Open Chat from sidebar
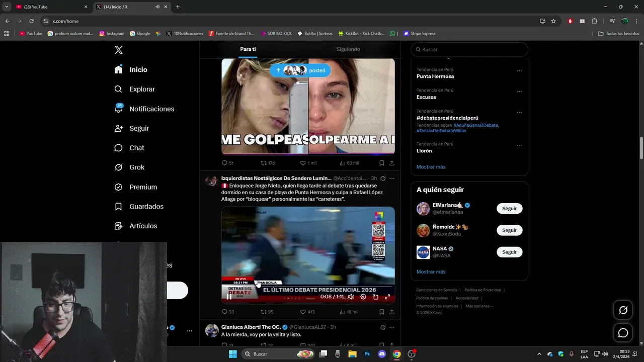The height and width of the screenshot is (362, 644). (x=129, y=148)
